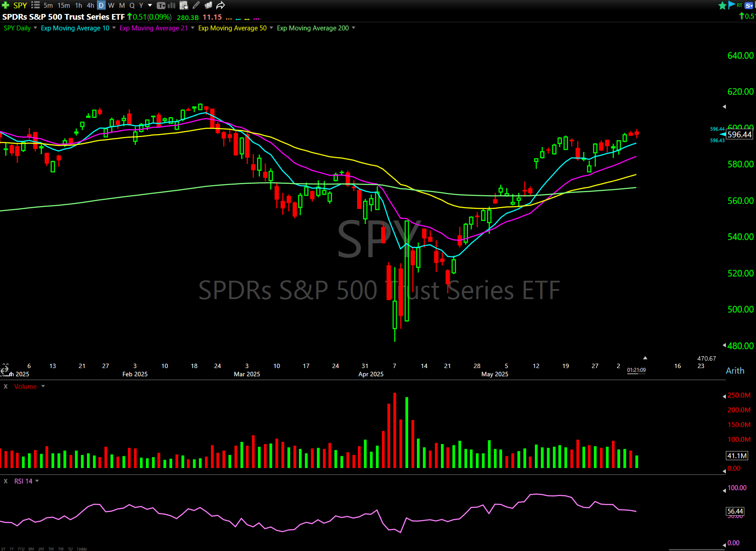Open the blue S dropdown icon
This screenshot has width=756, height=551.
(749, 5)
